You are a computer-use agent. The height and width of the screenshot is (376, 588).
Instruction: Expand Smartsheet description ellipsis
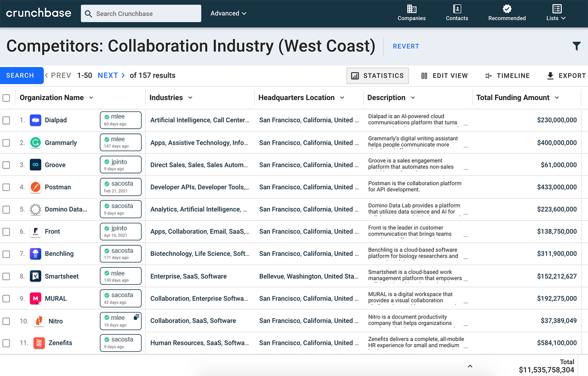(466, 281)
